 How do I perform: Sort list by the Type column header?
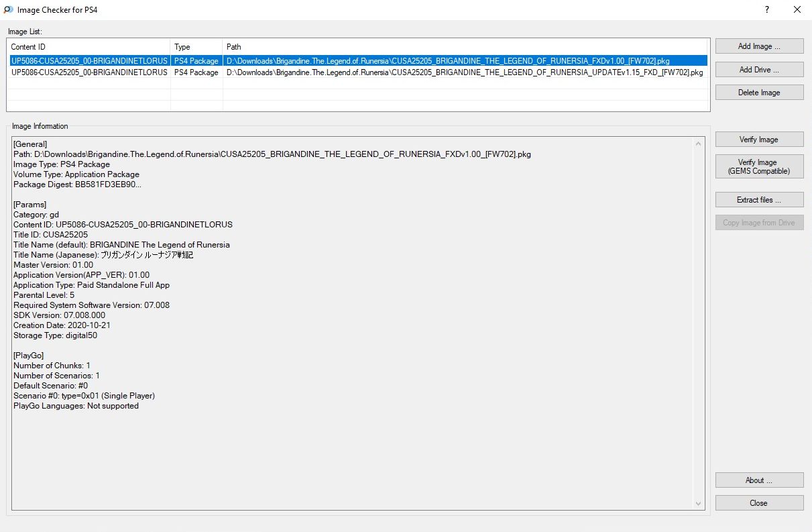pos(196,47)
